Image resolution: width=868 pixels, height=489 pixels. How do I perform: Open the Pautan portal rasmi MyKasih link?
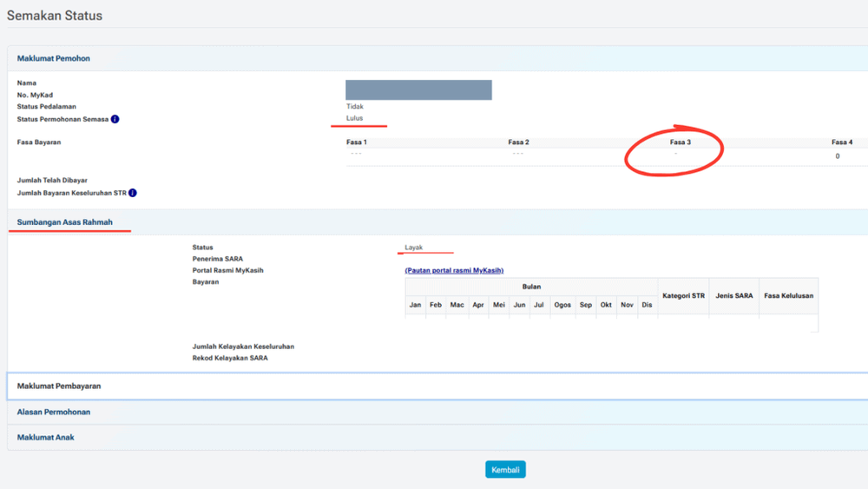pyautogui.click(x=454, y=270)
